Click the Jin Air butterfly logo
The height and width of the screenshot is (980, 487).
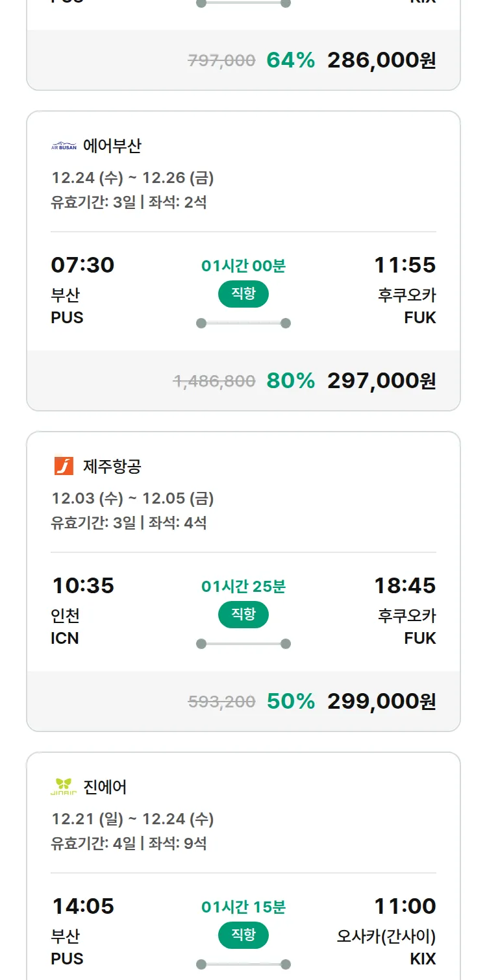click(64, 787)
